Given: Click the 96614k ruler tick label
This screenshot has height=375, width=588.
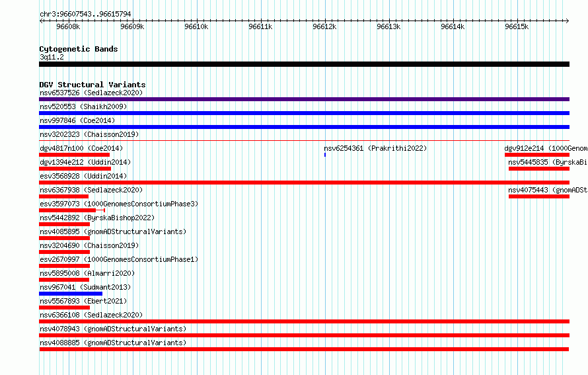Looking at the screenshot, I should [x=453, y=26].
